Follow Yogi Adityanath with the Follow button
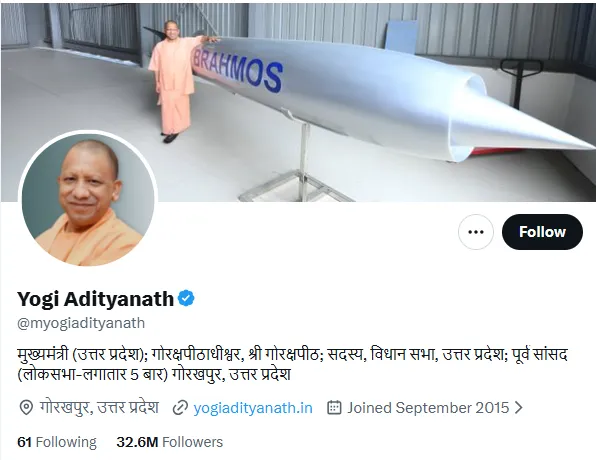 (542, 232)
